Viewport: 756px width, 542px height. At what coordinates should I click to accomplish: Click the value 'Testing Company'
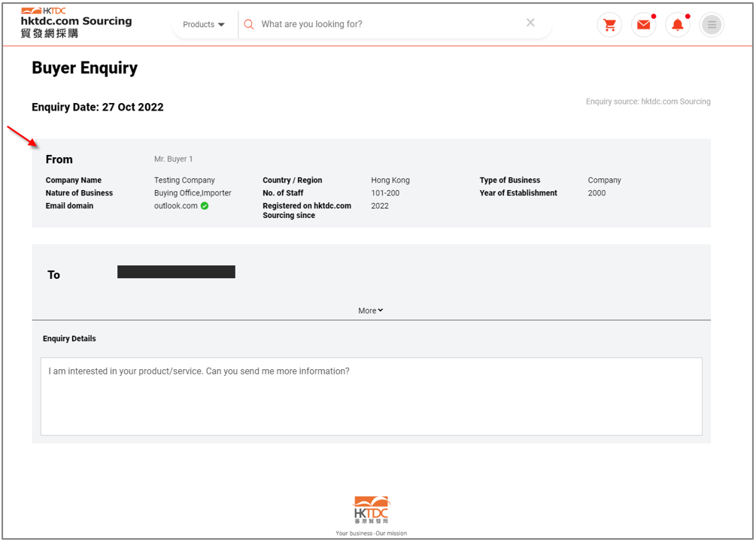184,180
